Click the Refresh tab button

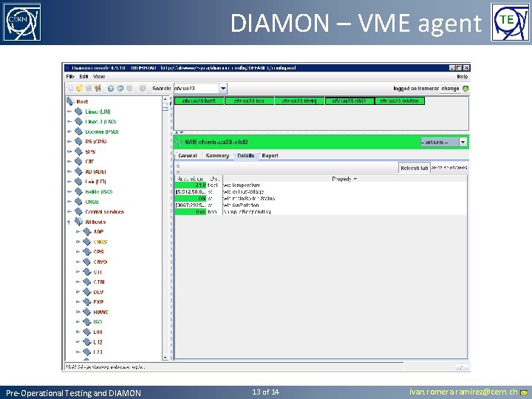[415, 168]
